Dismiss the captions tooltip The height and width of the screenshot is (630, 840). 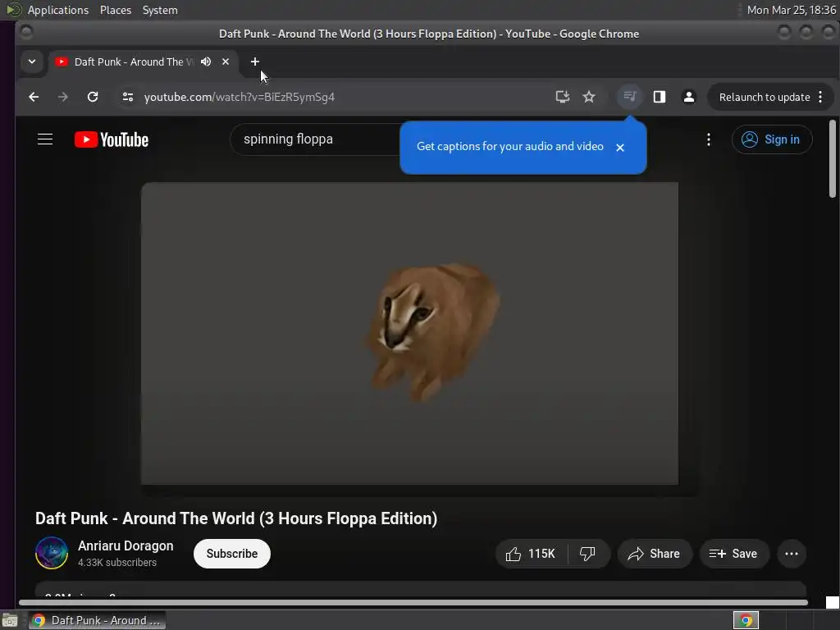point(620,148)
